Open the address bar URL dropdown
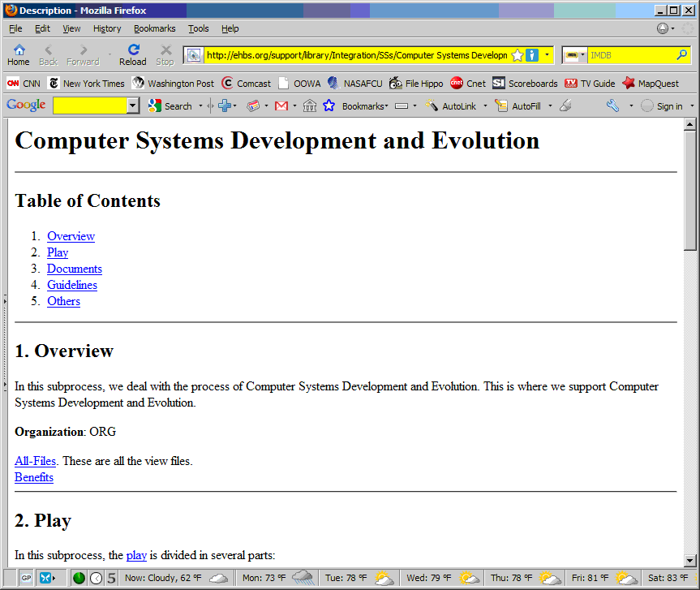This screenshot has width=700, height=590. pos(547,55)
